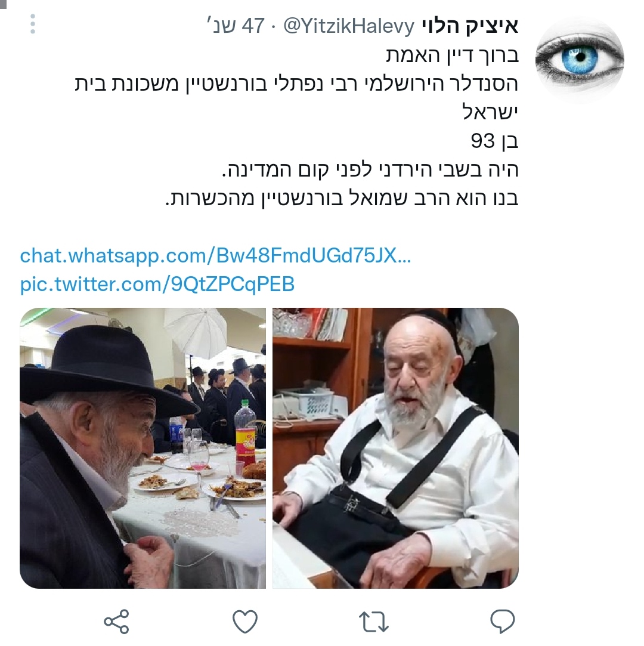Viewport: 644px width, 646px height.
Task: View photo of man wearing suspenders
Action: pyautogui.click(x=395, y=448)
